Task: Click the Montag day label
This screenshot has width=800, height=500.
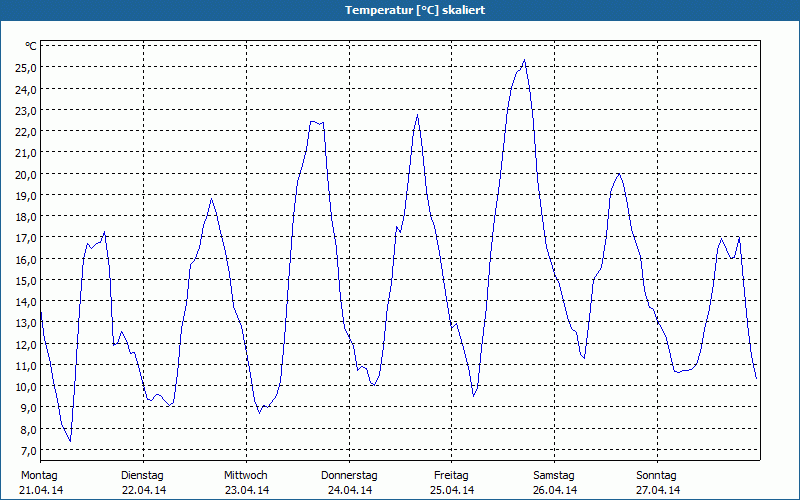Action: pos(39,475)
